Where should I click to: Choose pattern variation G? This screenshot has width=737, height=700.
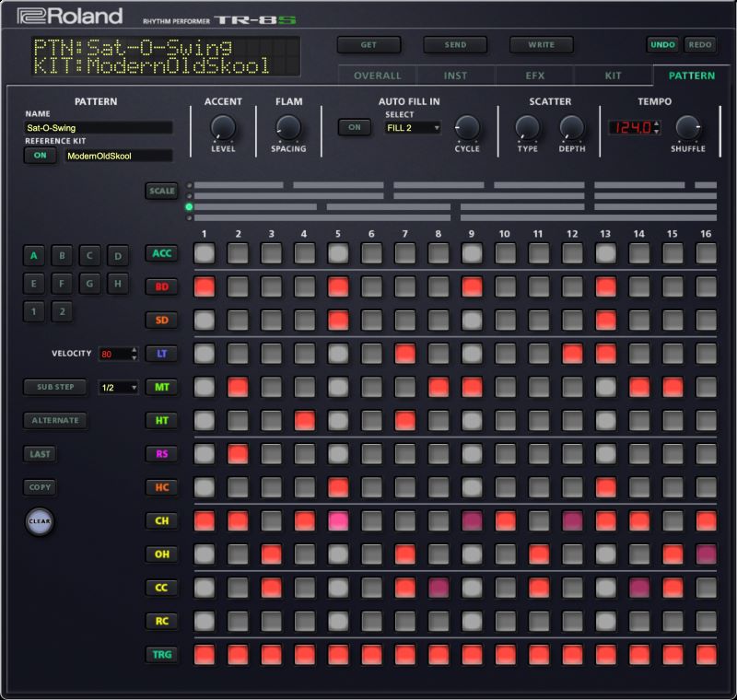[89, 284]
